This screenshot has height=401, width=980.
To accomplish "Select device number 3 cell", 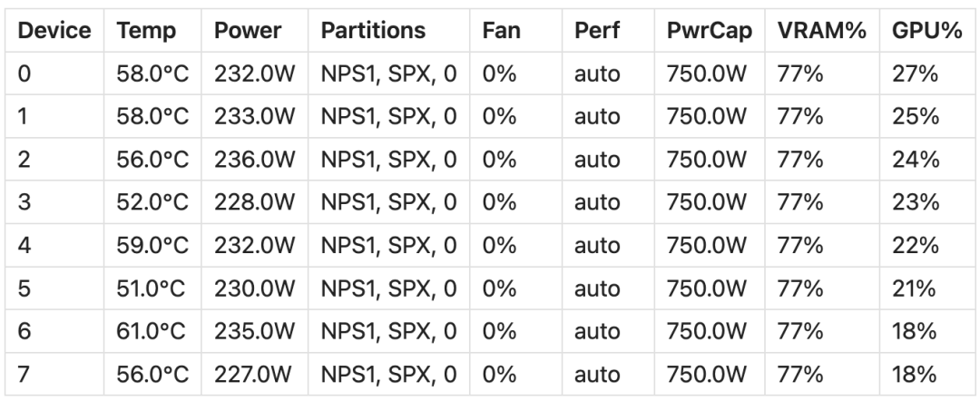I will 54,202.
